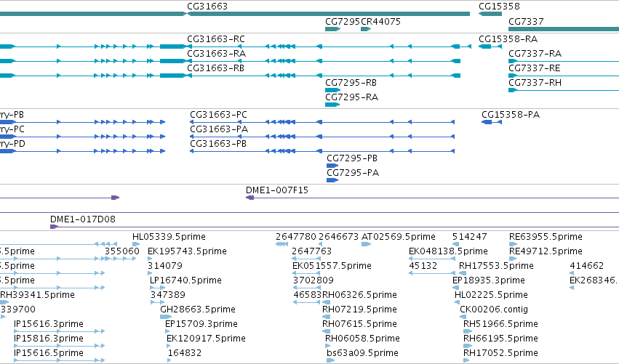The height and width of the screenshot is (364, 619).
Task: Select transcript CG31663-RA
Action: pos(216,54)
